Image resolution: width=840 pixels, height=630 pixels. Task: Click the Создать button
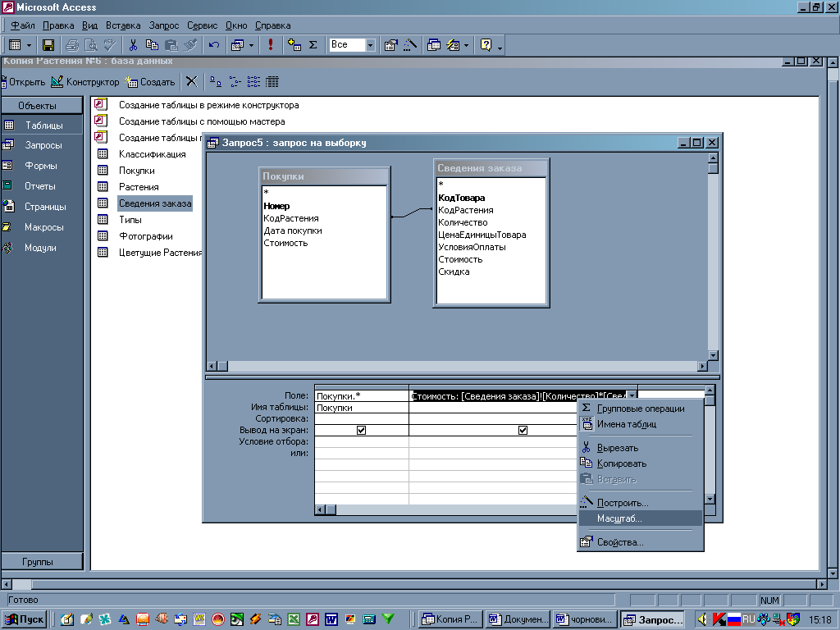pos(150,82)
